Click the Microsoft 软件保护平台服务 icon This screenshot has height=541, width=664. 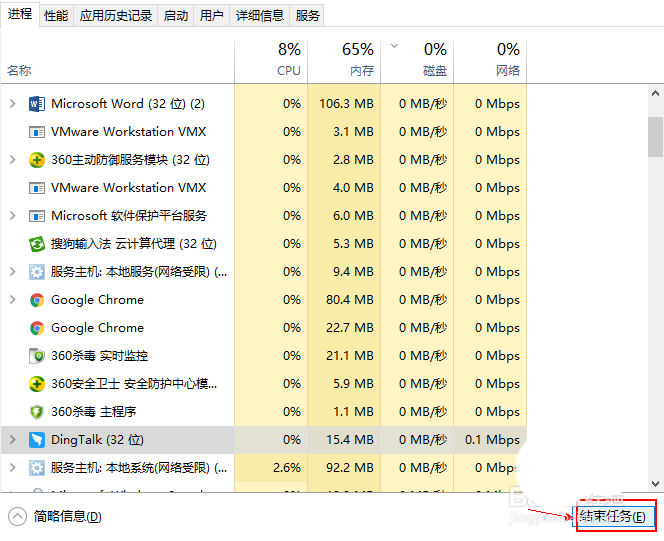click(37, 216)
